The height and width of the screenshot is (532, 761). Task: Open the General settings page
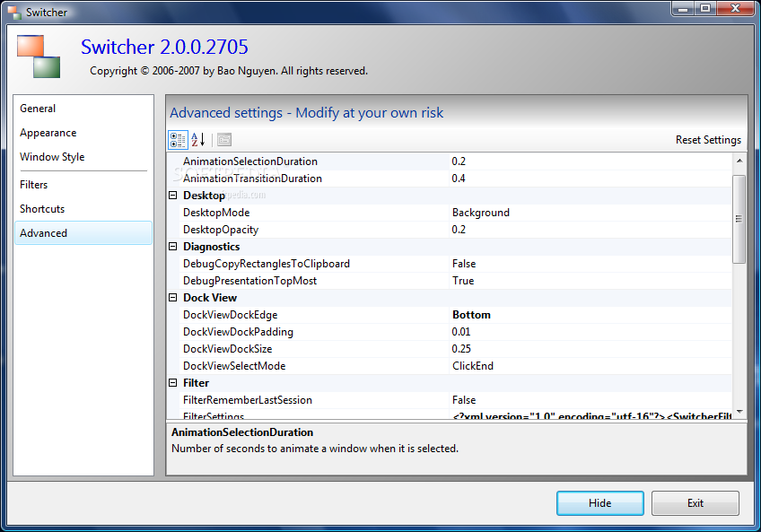pyautogui.click(x=83, y=109)
